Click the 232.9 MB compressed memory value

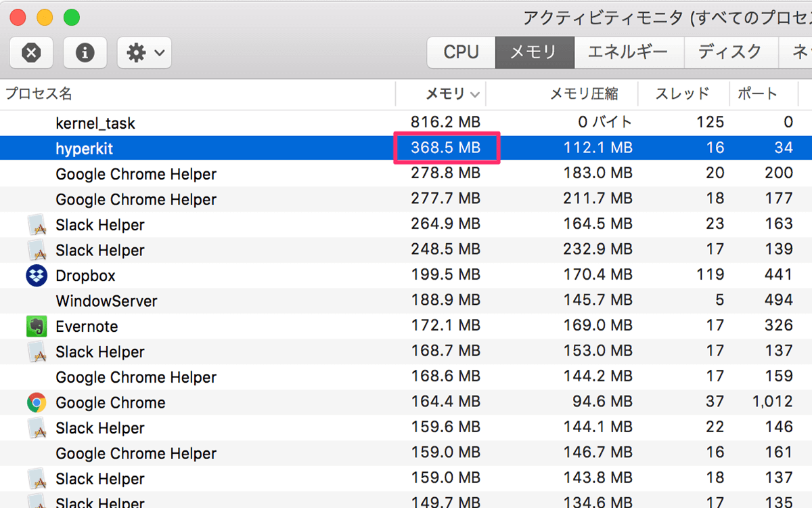click(598, 249)
